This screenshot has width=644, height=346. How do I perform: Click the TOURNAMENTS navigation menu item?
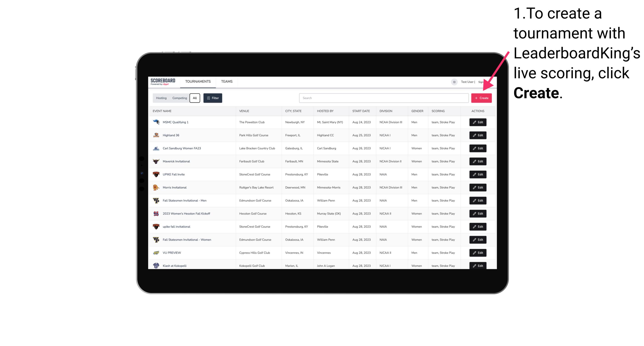click(198, 81)
